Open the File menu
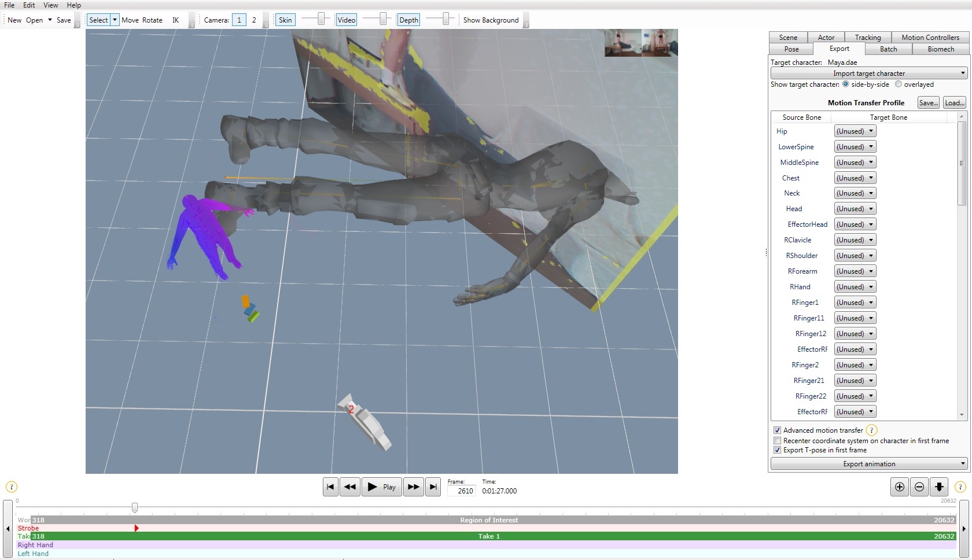Screen dimensions: 972x560 [x=9, y=5]
